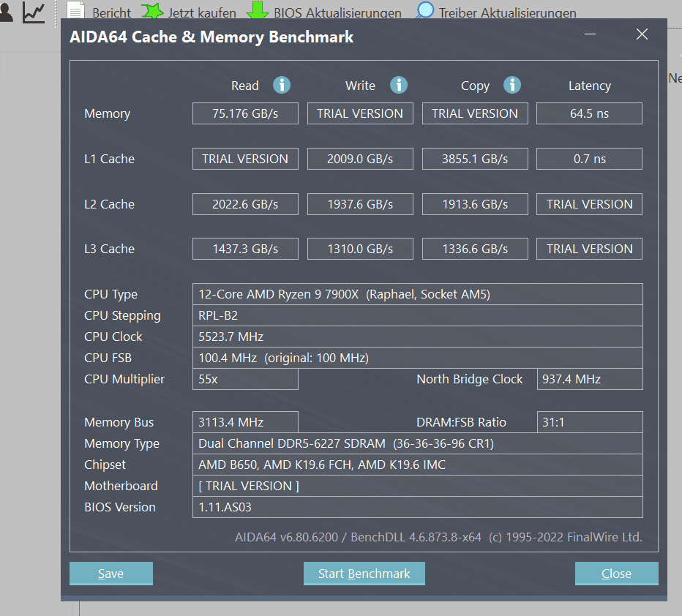Click the L3 Cache row label
682x616 pixels.
pos(109,249)
